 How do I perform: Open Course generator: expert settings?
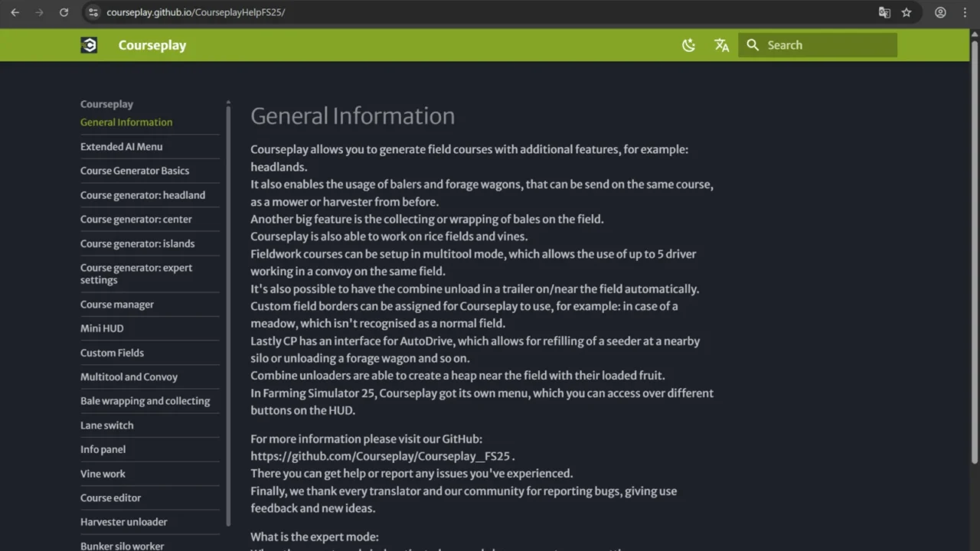[136, 274]
